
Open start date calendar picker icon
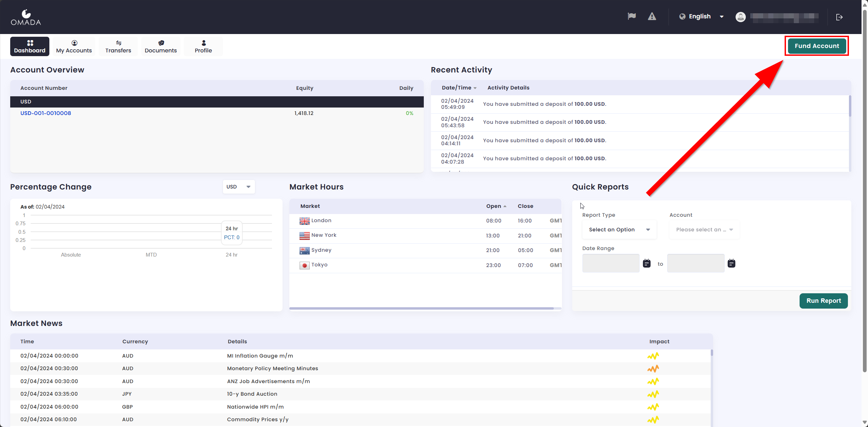coord(647,263)
